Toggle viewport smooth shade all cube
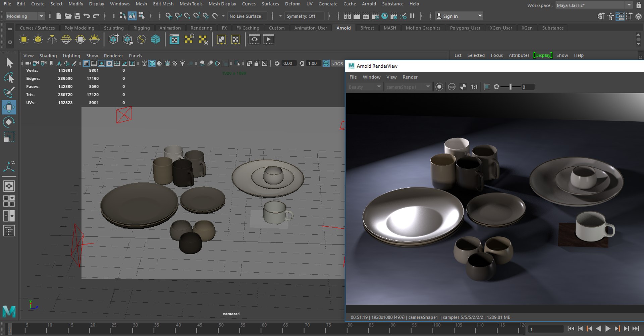 [152, 63]
